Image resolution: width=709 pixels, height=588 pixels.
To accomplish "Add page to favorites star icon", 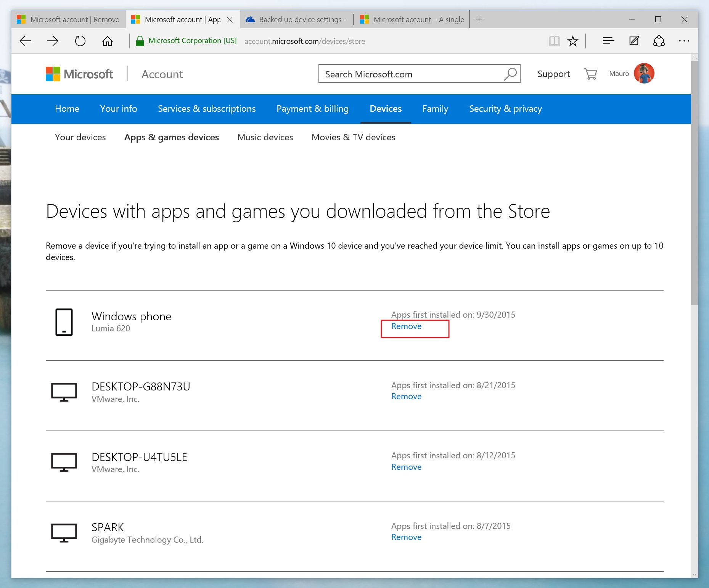I will coord(573,41).
